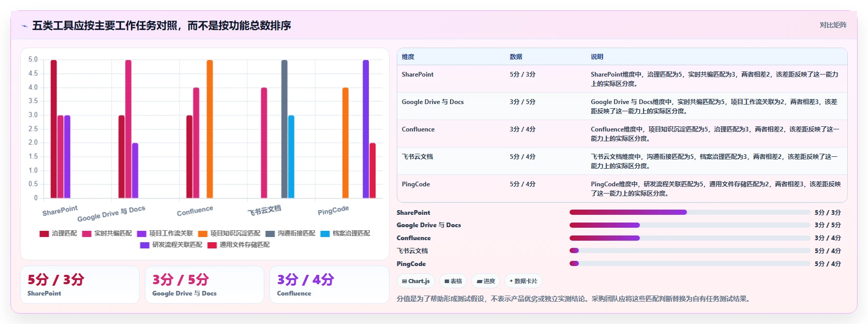Screen dimensions: 868x324
Task: Open the 5分 / 3分 SharePoint data card
Action: [80, 285]
